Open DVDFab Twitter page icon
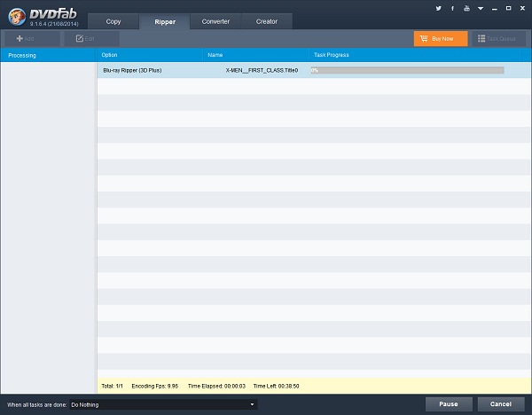This screenshot has height=415, width=532. click(438, 9)
